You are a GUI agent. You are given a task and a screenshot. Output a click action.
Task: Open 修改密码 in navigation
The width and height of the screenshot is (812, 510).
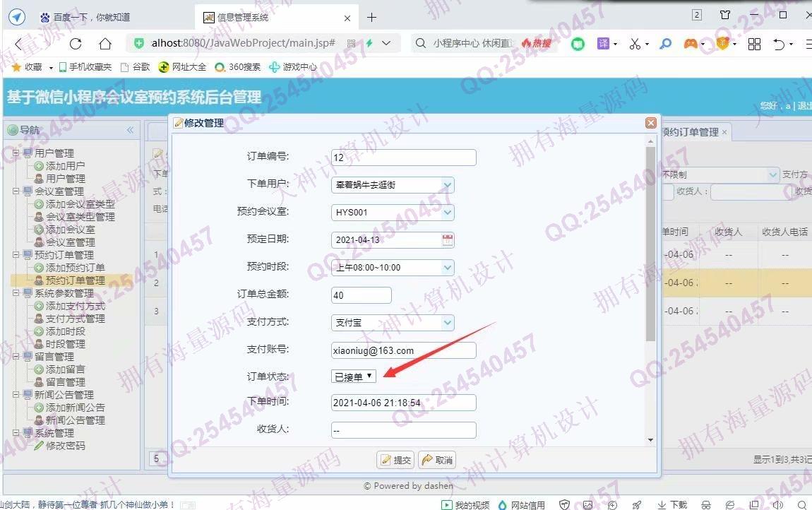[x=59, y=445]
